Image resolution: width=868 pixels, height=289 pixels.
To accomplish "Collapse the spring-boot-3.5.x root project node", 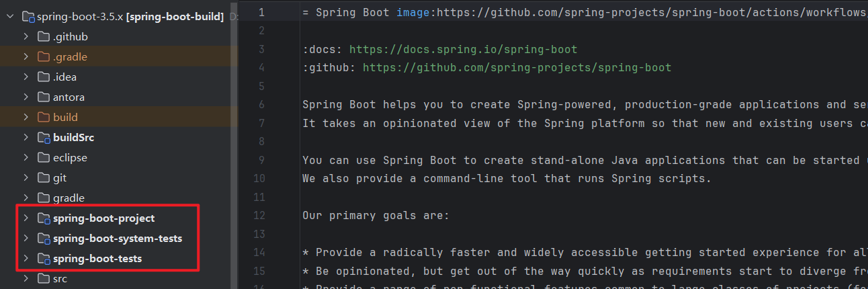I will [x=9, y=16].
